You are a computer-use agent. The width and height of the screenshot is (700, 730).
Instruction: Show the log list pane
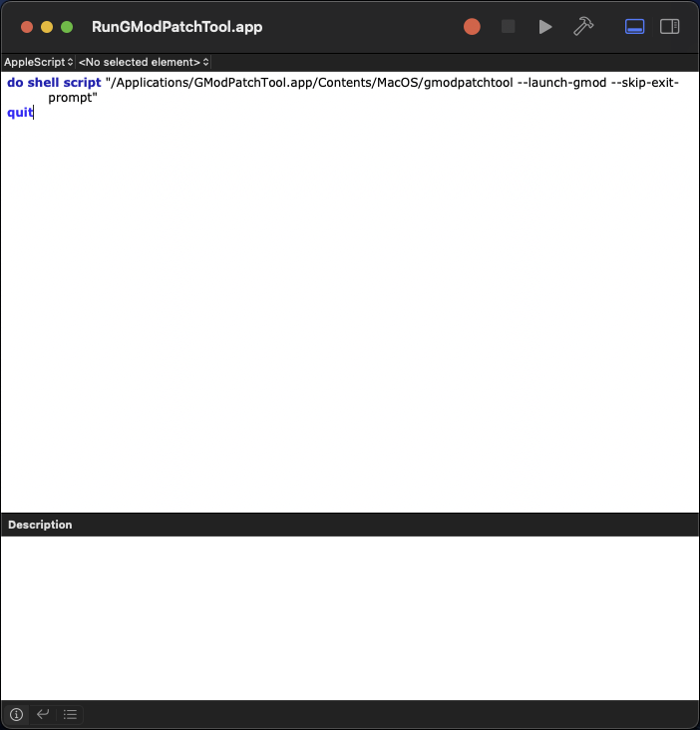point(70,714)
